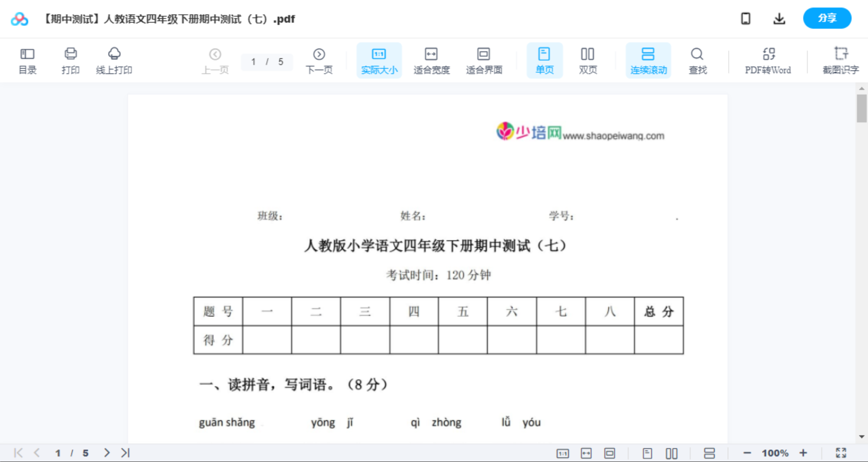The image size is (868, 462).
Task: Click the 分享 share button
Action: pyautogui.click(x=827, y=18)
